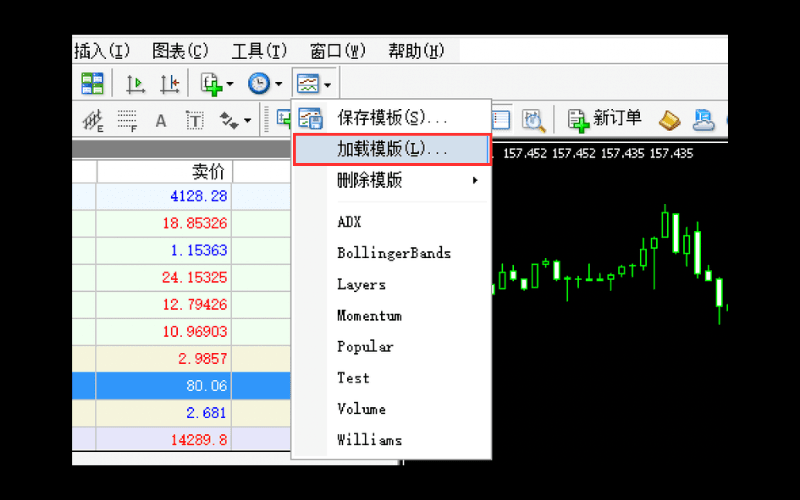Select the row with ask price 1.15363
Screen dimensions: 800x500
tap(182, 251)
